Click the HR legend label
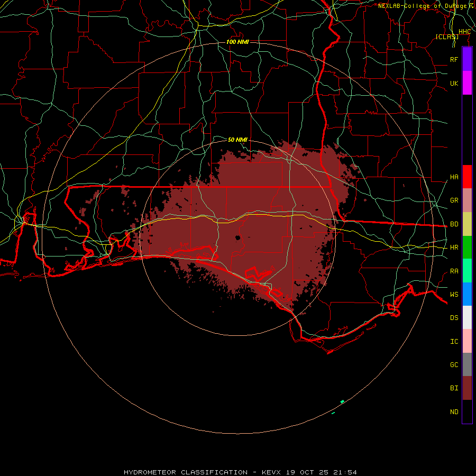The height and width of the screenshot is (476, 476). [x=454, y=248]
